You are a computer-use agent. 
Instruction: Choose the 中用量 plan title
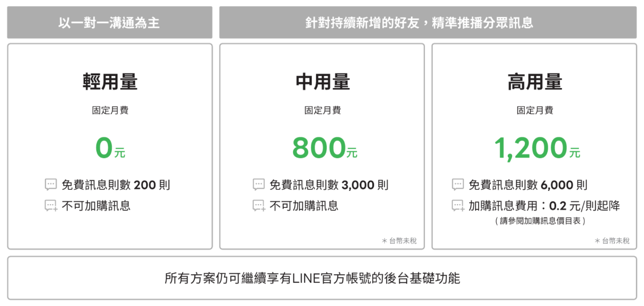click(322, 82)
